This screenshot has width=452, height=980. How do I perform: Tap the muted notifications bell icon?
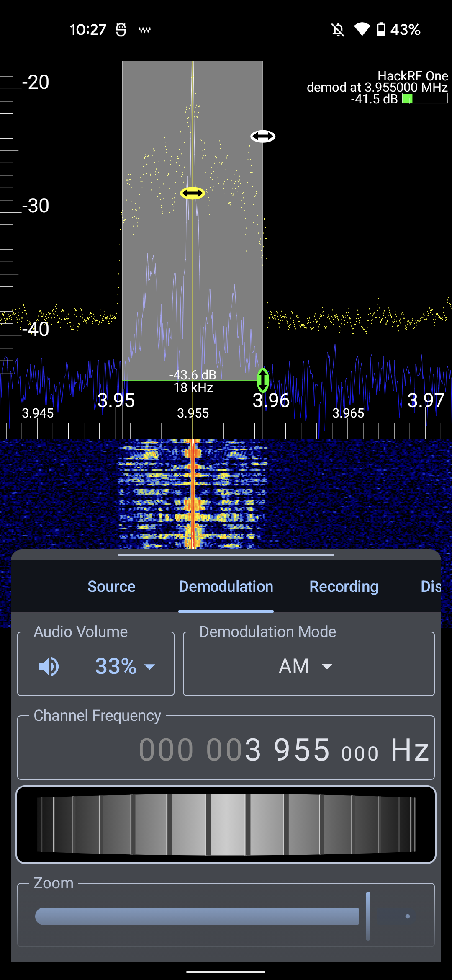(338, 30)
